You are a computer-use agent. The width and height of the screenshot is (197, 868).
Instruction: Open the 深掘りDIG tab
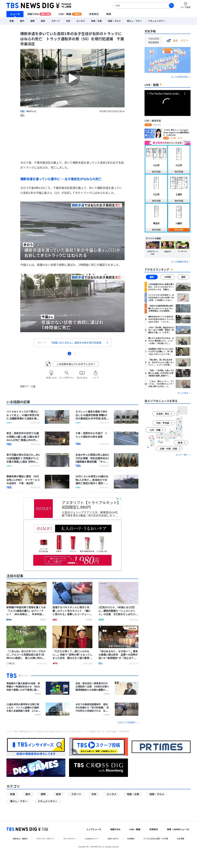click(39, 14)
